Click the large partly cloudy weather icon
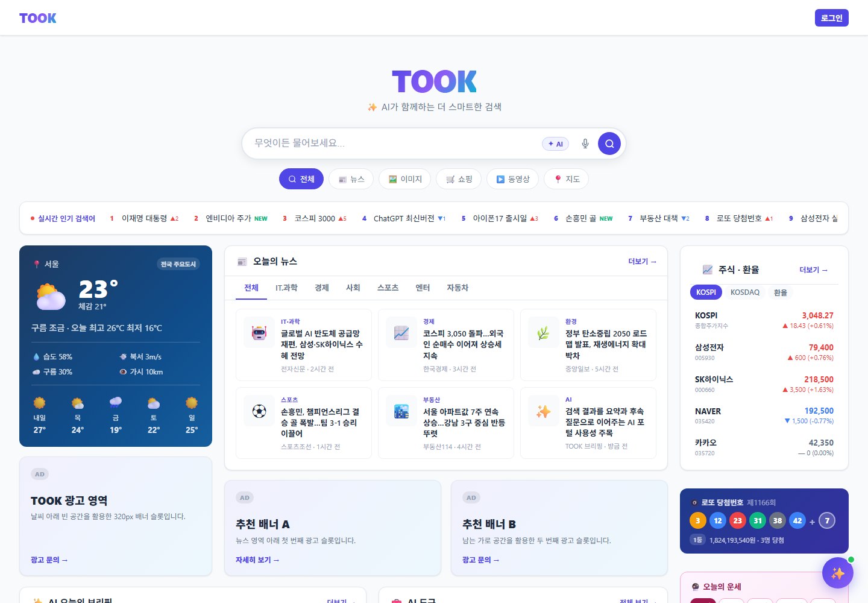This screenshot has height=603, width=868. (x=51, y=297)
